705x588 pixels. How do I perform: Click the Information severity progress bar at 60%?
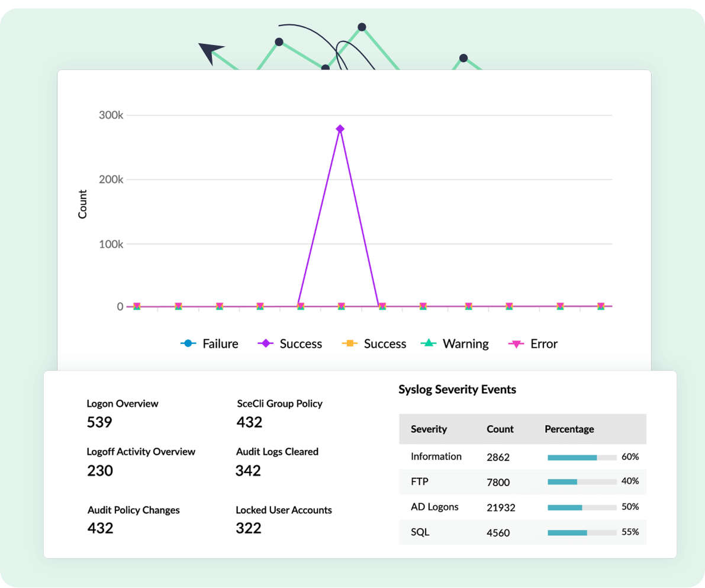(x=582, y=457)
